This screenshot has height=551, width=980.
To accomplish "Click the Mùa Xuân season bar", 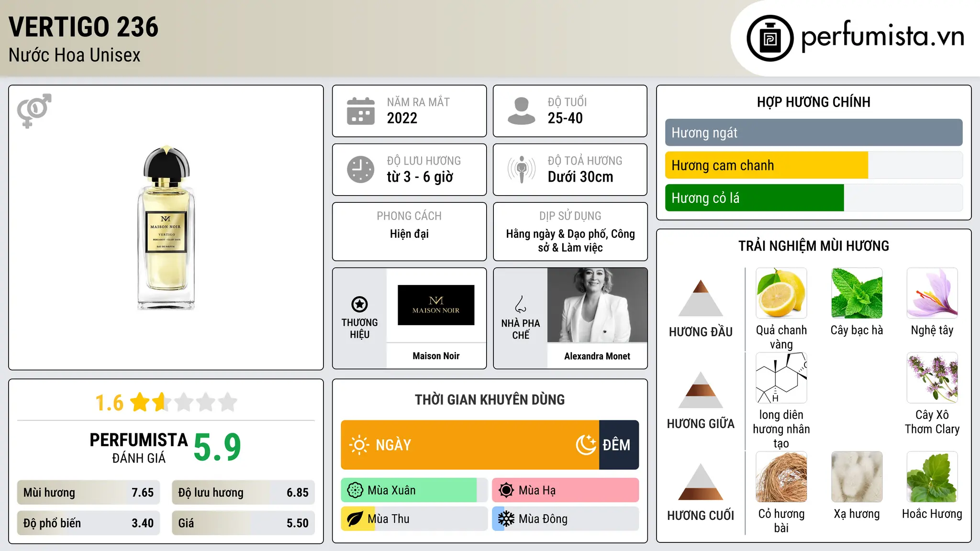I will click(x=414, y=490).
